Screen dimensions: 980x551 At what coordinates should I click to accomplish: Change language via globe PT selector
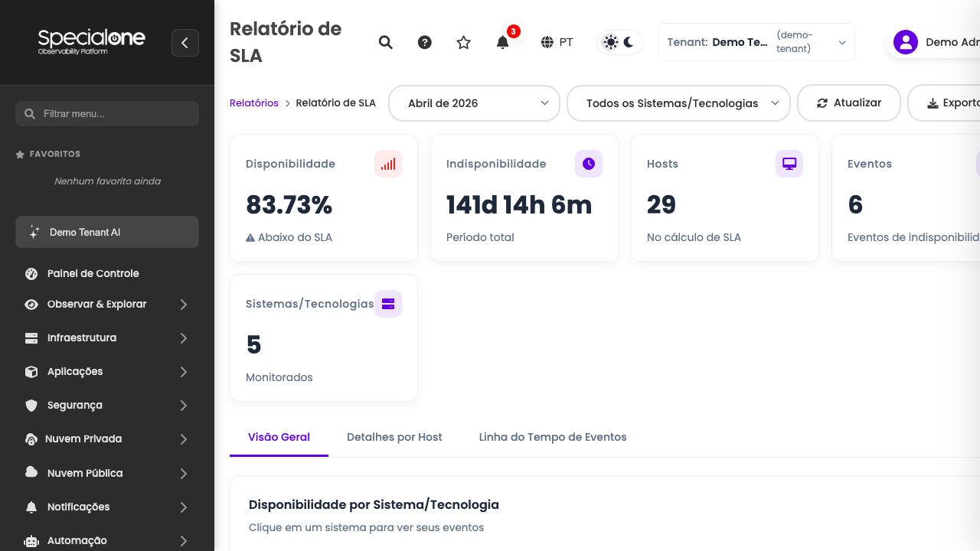557,42
